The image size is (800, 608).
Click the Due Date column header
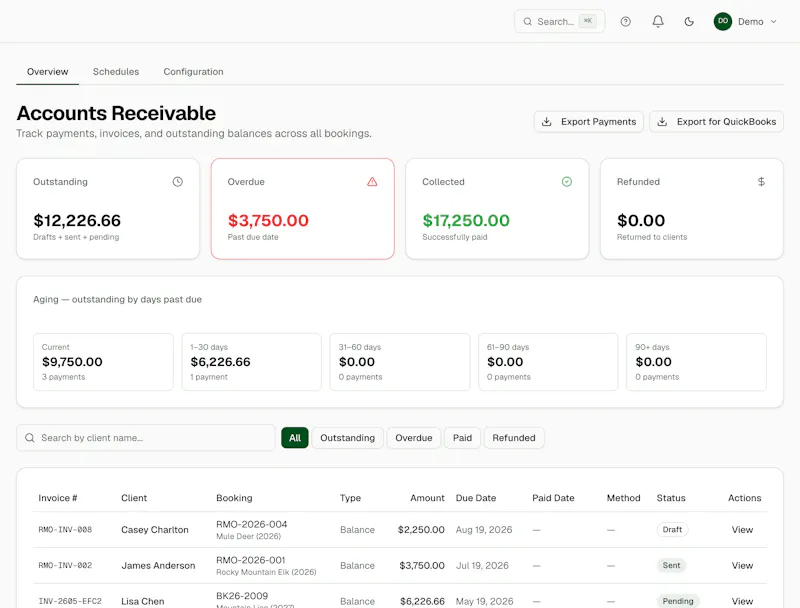point(476,498)
